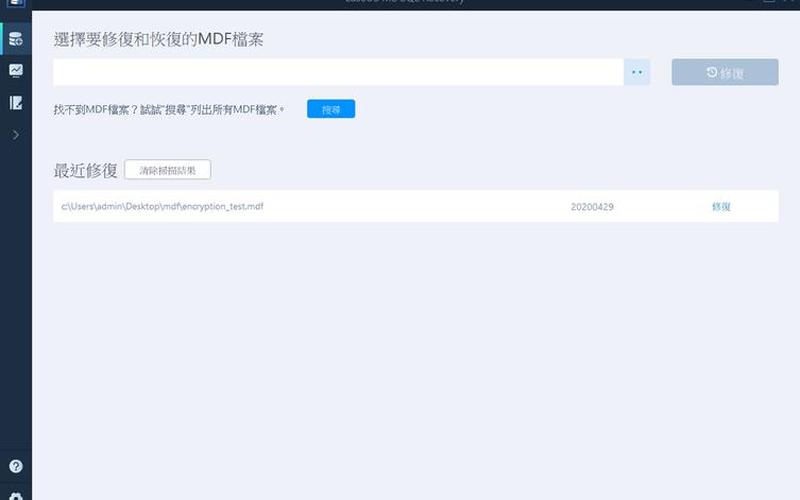Viewport: 800px width, 500px height.
Task: Select the encryption_test.mdf recent file path
Action: [x=162, y=206]
